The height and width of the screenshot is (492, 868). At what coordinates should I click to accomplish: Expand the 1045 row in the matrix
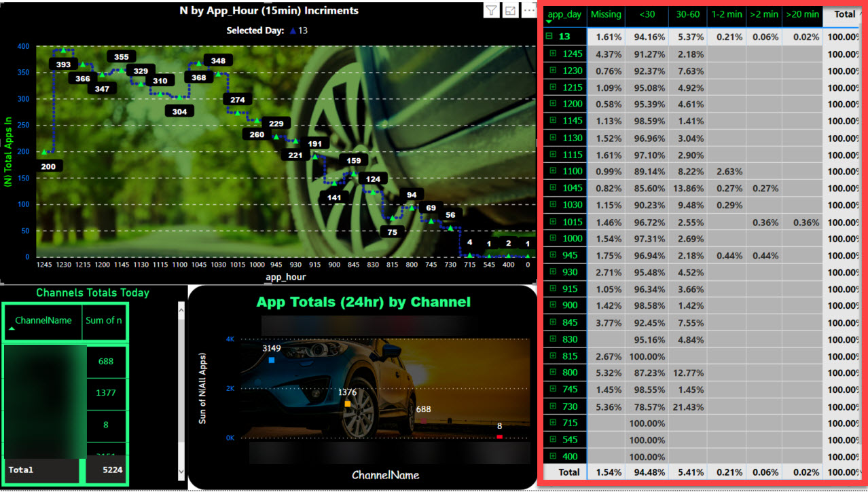(553, 187)
